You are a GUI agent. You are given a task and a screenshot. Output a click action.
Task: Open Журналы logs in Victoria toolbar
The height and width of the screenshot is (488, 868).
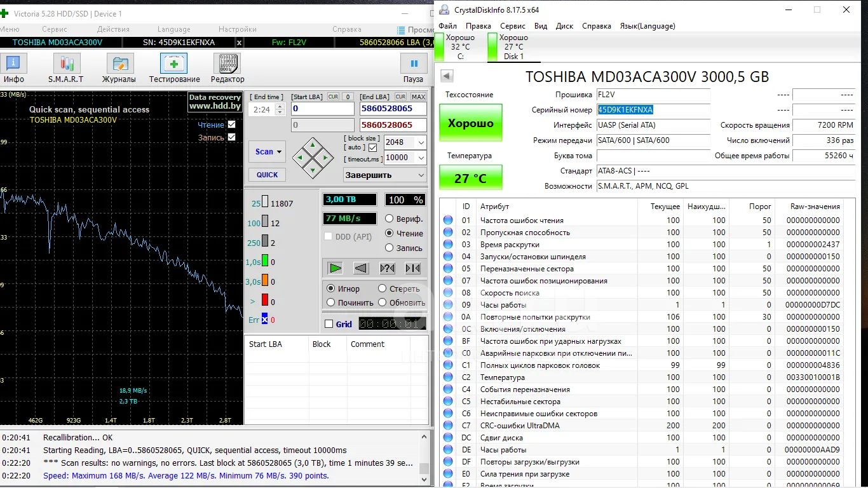pos(119,69)
